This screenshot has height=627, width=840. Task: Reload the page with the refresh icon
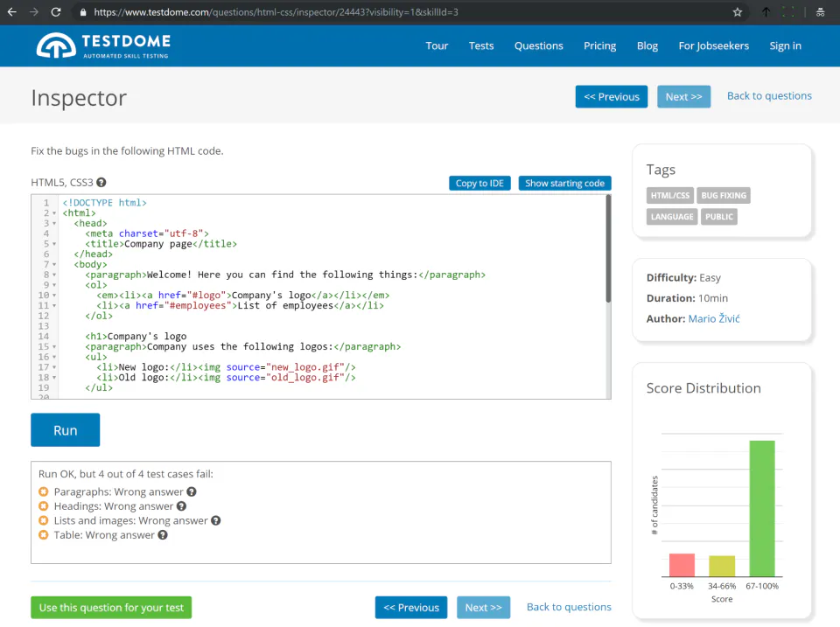point(56,11)
